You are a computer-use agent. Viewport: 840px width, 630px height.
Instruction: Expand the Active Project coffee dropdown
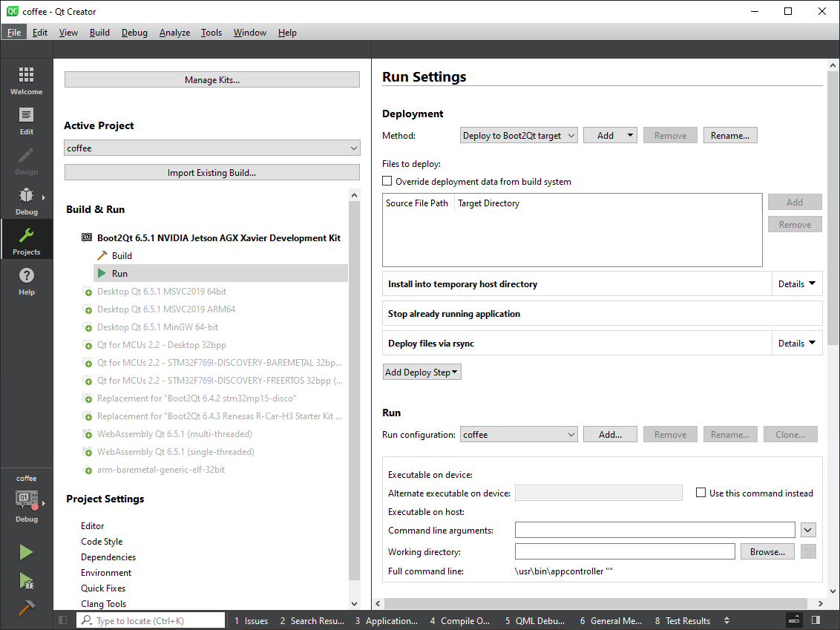(211, 148)
